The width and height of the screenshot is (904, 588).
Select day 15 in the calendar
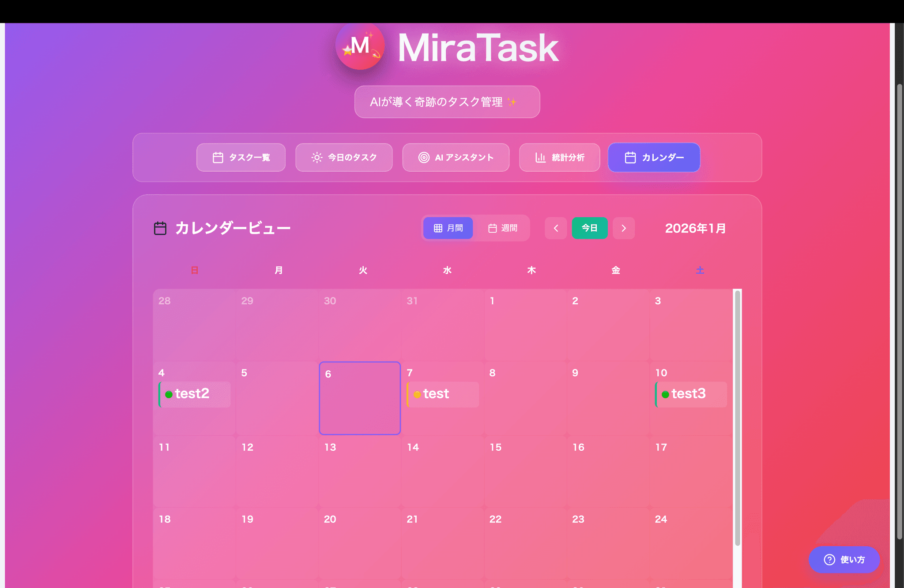525,472
